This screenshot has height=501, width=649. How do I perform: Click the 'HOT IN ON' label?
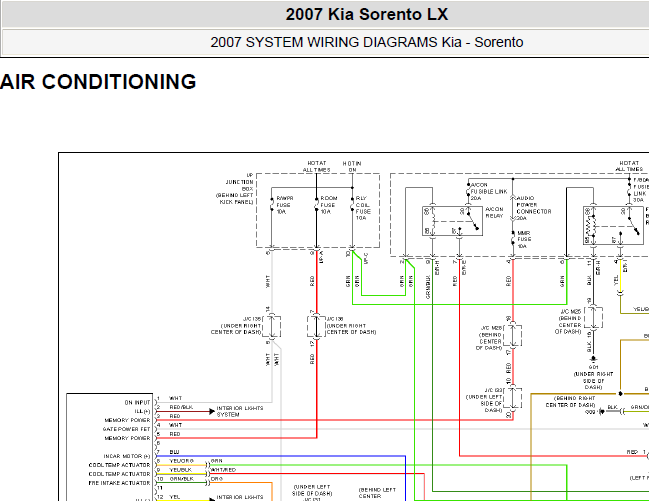[x=352, y=166]
